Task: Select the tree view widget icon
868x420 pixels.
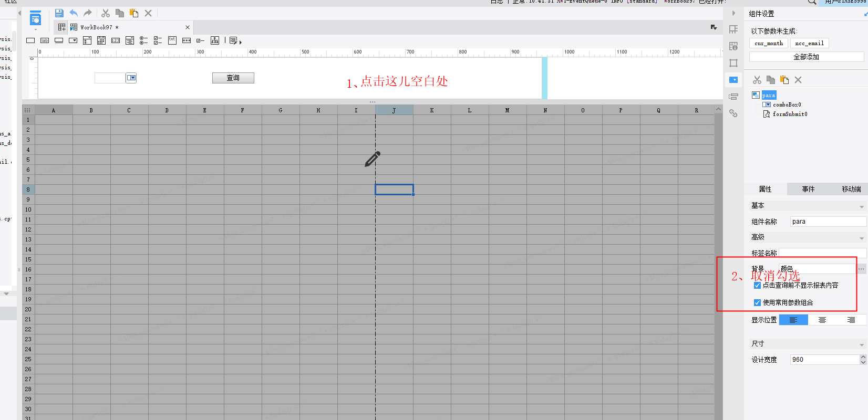Action: tap(215, 40)
